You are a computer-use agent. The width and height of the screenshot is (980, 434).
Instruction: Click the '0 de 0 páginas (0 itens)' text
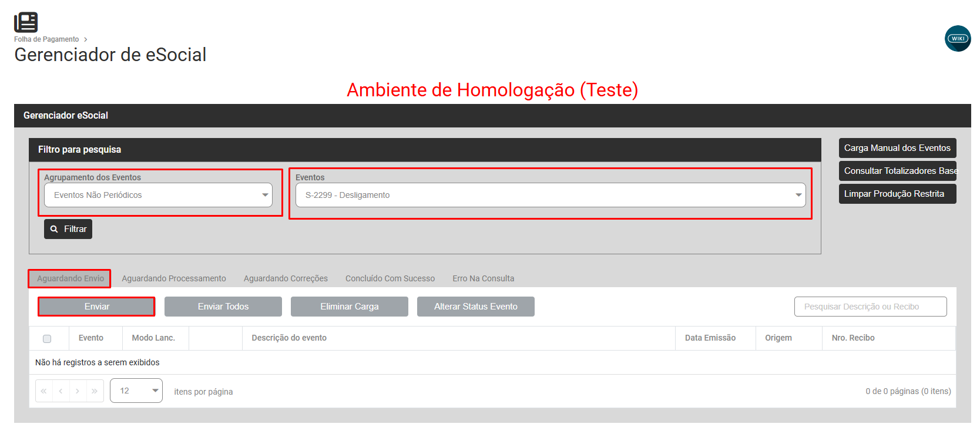[908, 391]
